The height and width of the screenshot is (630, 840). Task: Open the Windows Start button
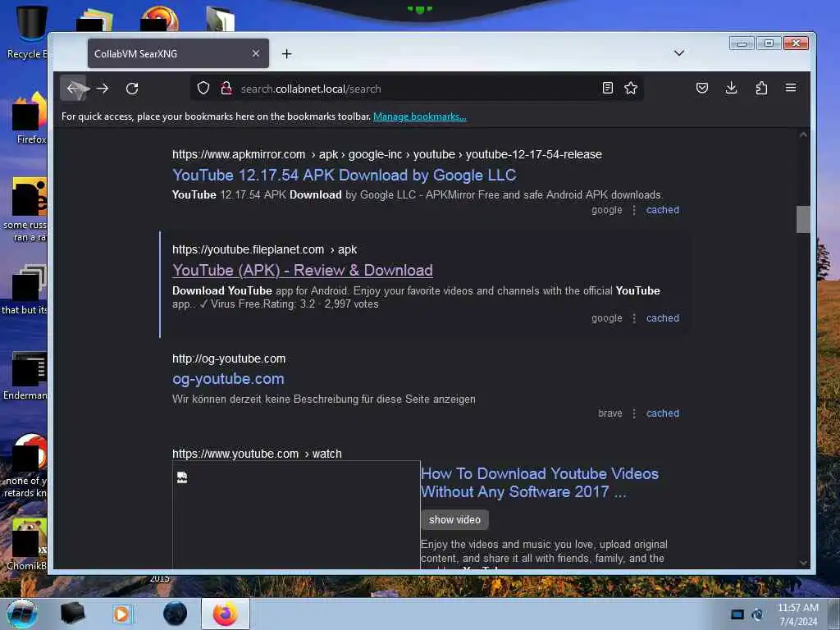coord(22,614)
